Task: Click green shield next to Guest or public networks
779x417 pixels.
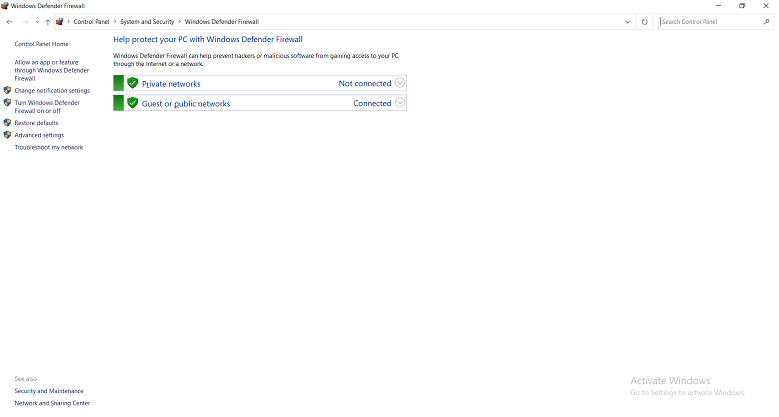Action: click(133, 103)
